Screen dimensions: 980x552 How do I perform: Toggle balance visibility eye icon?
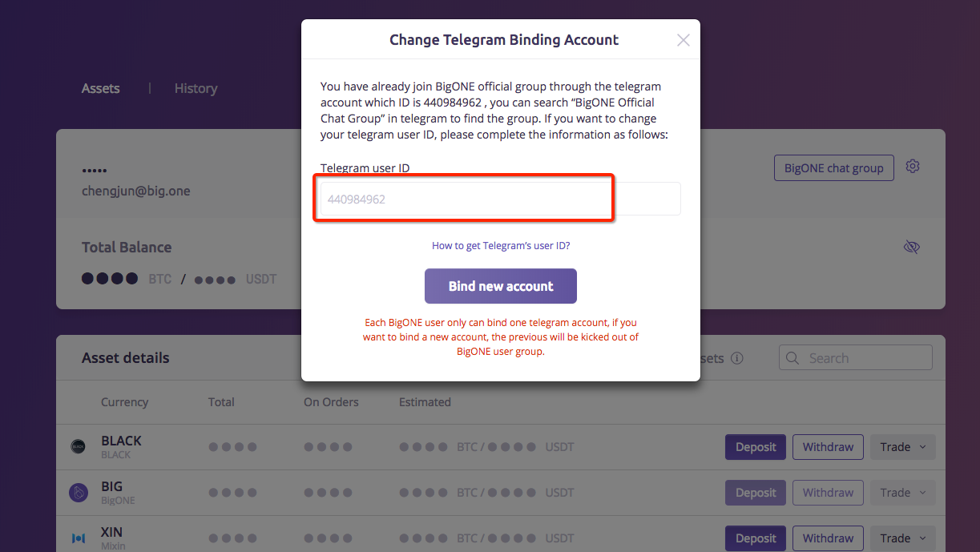tap(911, 247)
